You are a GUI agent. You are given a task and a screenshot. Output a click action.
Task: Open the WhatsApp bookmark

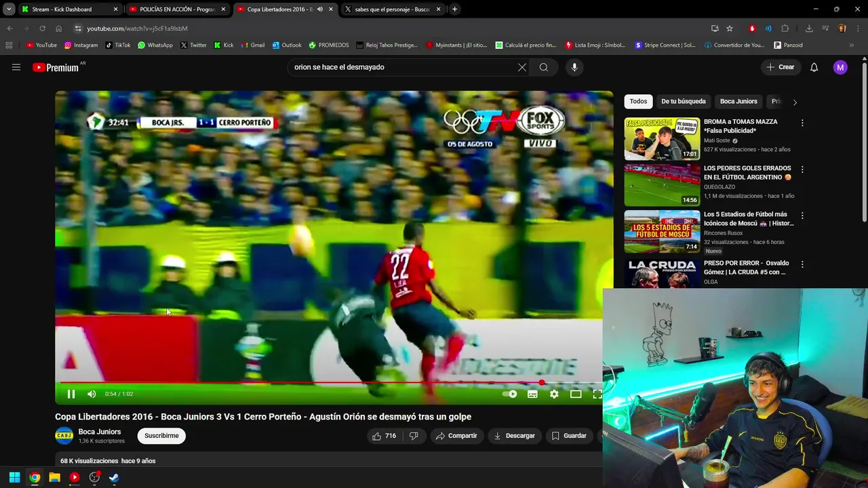[x=155, y=45]
